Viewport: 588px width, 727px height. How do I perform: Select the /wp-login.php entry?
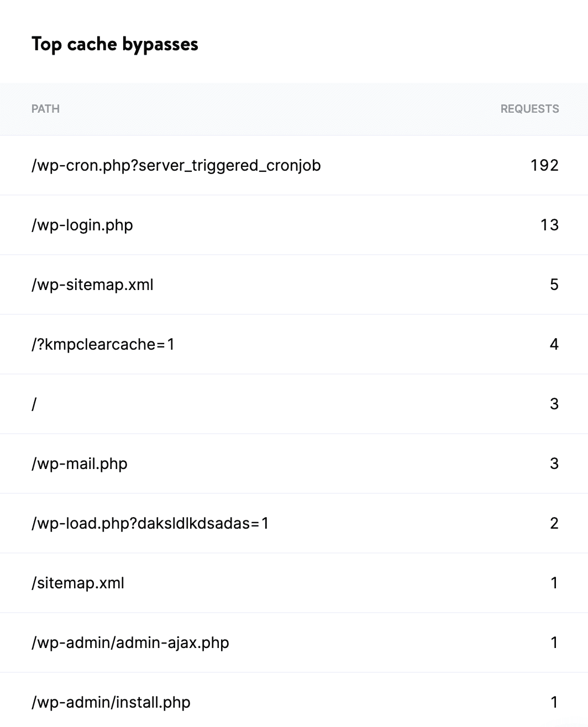(x=82, y=225)
